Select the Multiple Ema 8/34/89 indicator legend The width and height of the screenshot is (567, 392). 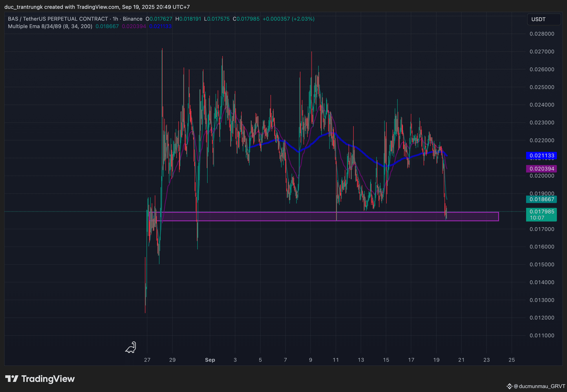point(50,26)
